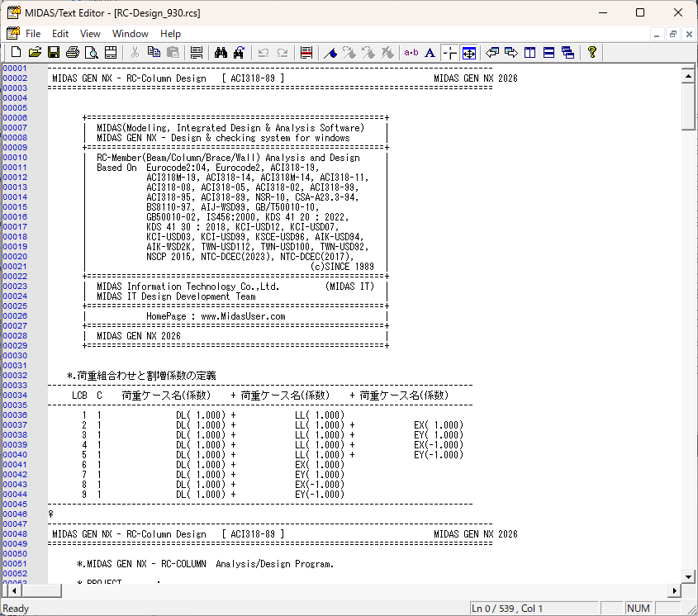
Task: Click the red line go-to toolbar icon
Action: click(x=306, y=53)
